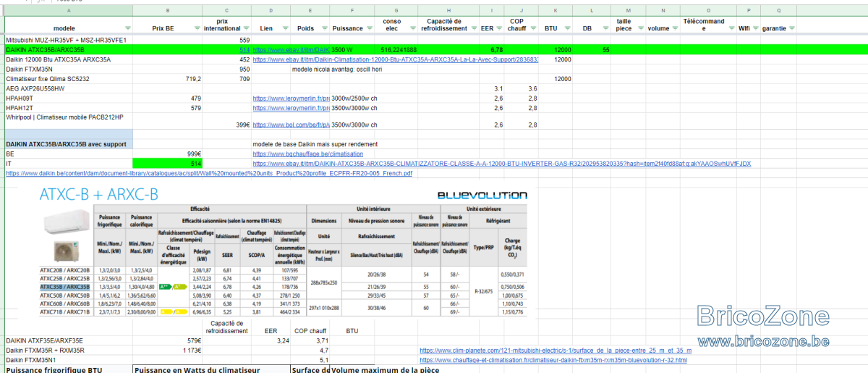
Task: Open the bol.com link in the Whirlpool row
Action: pyautogui.click(x=291, y=125)
